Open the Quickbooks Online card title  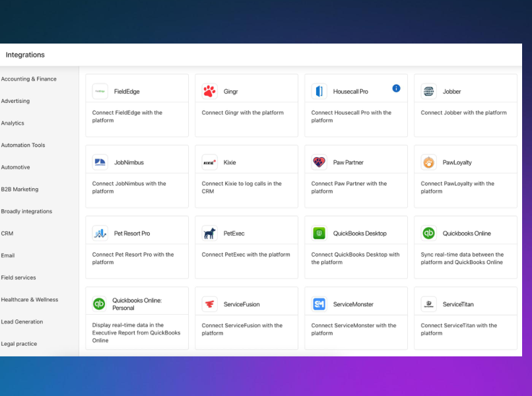467,234
